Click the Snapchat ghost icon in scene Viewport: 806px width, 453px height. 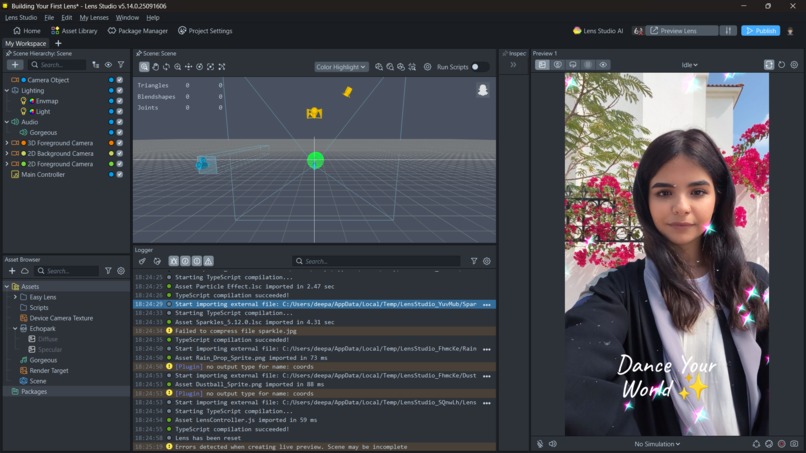click(483, 90)
